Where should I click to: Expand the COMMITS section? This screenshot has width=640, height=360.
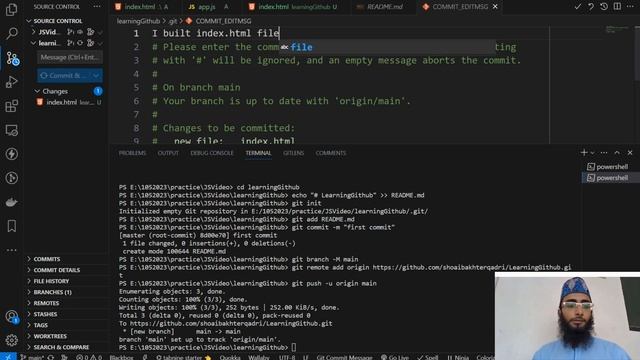click(x=47, y=259)
